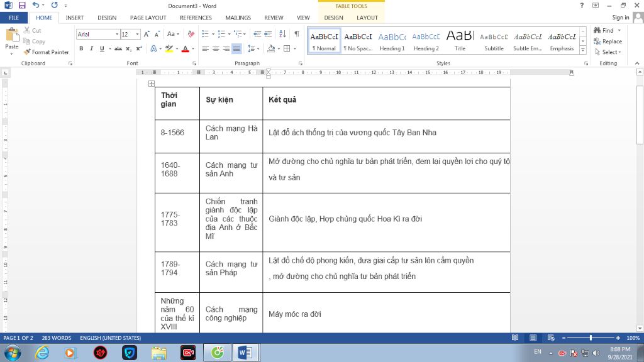Toggle superscript formatting
The image size is (644, 362).
pos(139,48)
